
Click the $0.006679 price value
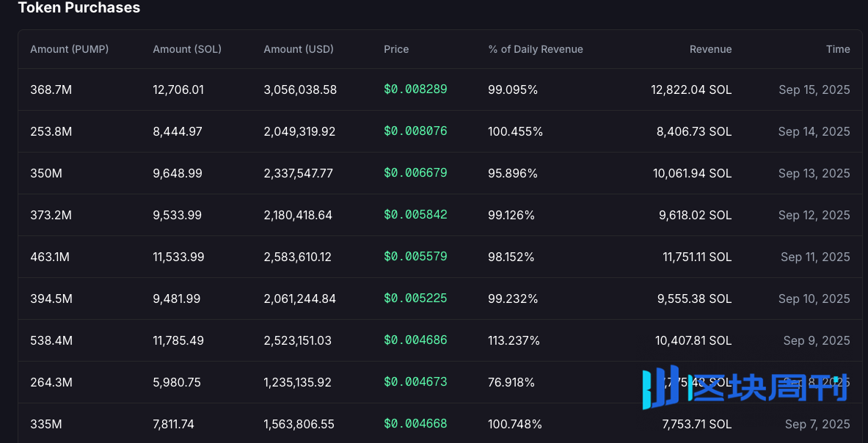(x=415, y=173)
